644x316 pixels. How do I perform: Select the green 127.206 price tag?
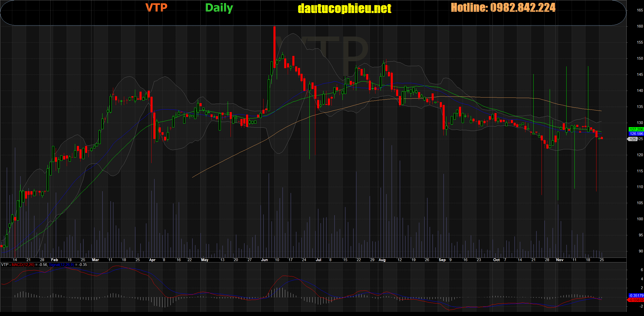[636, 129]
